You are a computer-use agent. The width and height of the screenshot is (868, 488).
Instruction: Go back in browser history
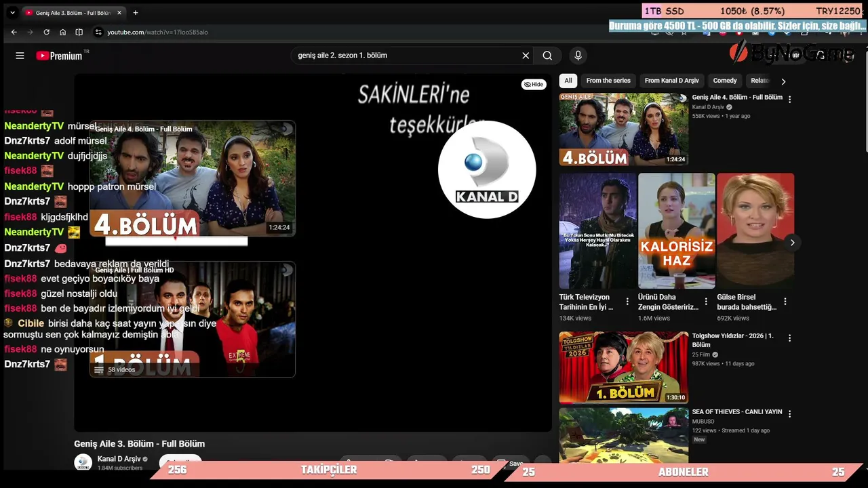(x=14, y=32)
